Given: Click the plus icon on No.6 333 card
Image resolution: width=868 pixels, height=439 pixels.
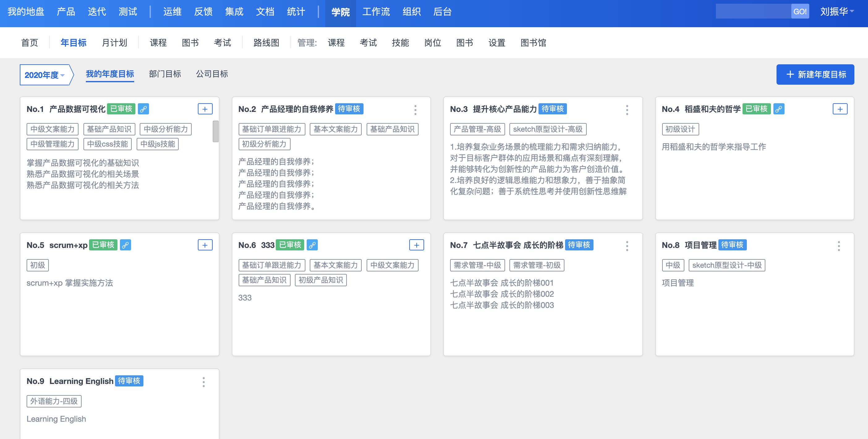Looking at the screenshot, I should pos(416,245).
